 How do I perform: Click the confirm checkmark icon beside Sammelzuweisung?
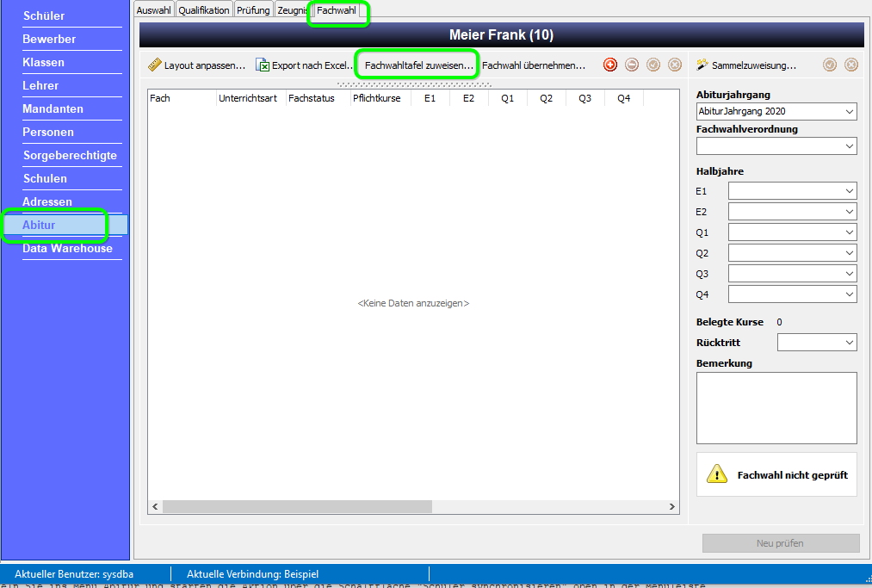coord(830,65)
